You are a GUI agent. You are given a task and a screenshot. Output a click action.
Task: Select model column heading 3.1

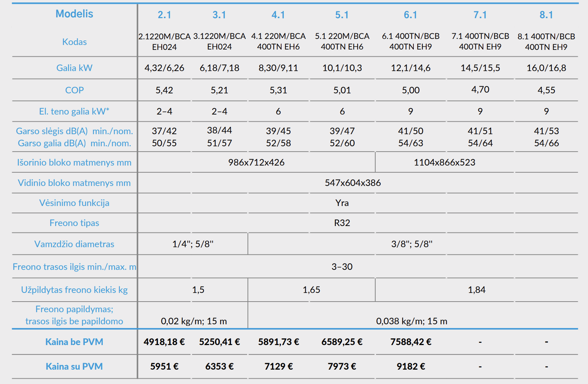219,15
